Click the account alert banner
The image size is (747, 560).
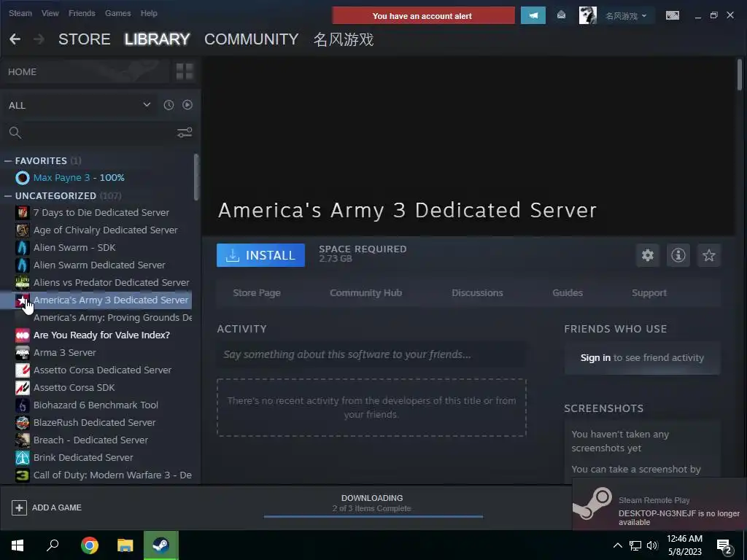423,16
